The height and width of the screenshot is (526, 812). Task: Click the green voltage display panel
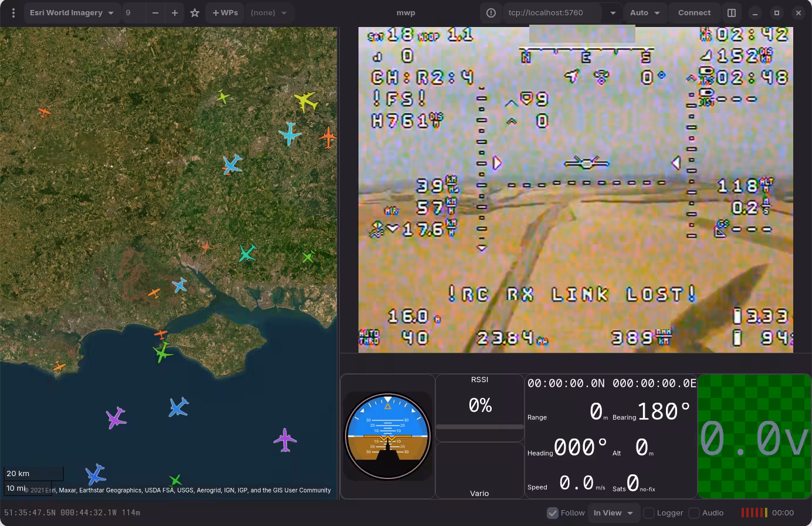(x=754, y=436)
